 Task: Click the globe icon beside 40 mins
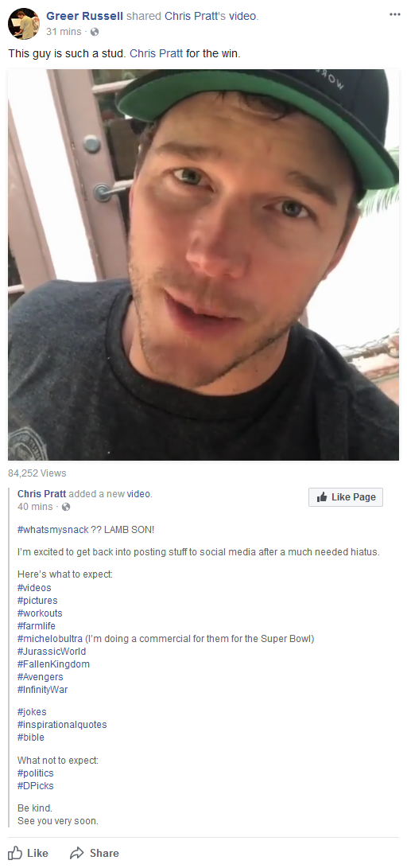(66, 507)
